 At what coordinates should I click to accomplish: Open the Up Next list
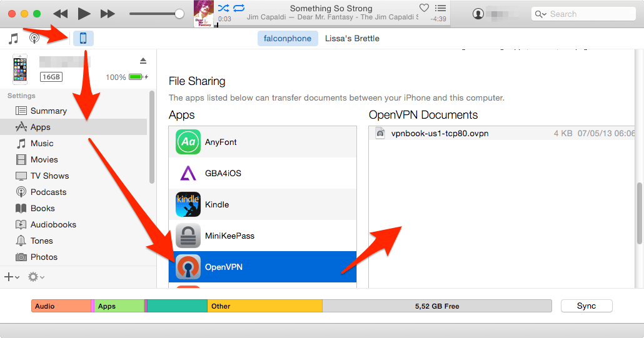click(440, 7)
